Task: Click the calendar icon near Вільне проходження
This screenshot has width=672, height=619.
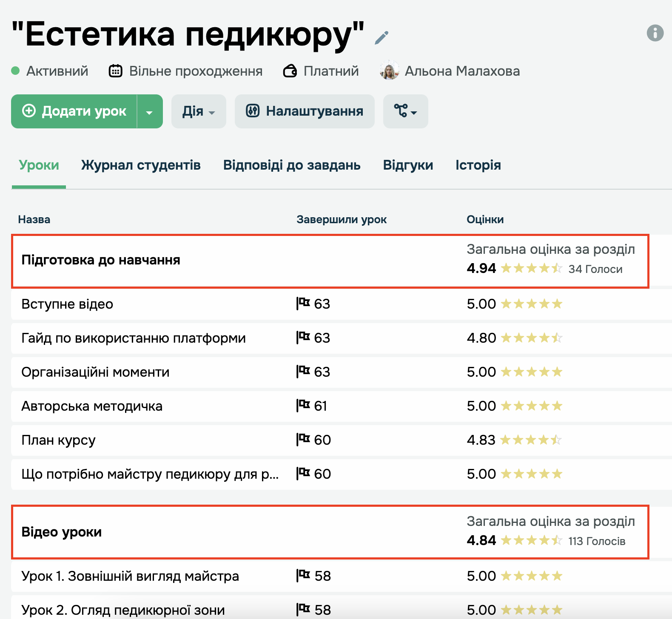Action: [116, 71]
